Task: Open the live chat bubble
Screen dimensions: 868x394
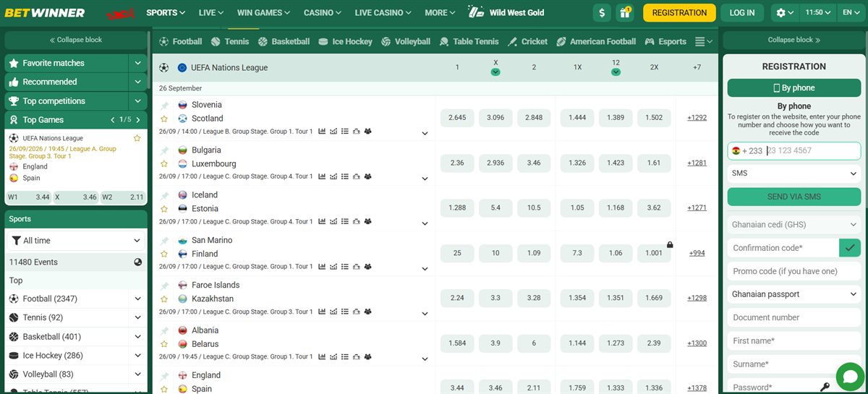Action: (851, 377)
